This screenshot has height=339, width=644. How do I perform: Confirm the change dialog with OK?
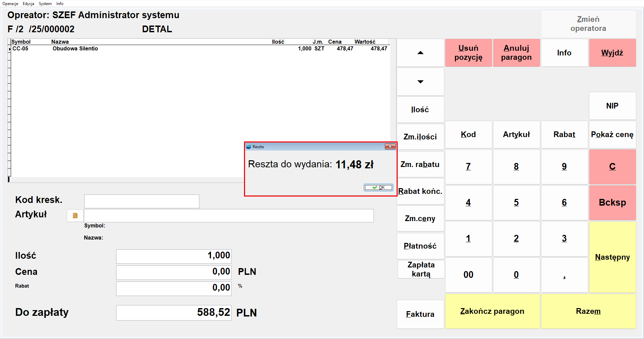378,187
